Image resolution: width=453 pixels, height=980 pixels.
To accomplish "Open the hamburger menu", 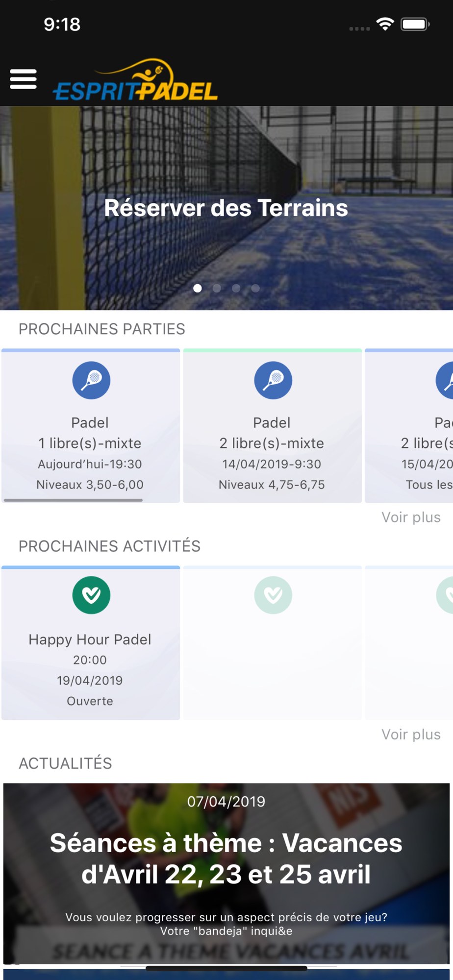I will (x=23, y=79).
